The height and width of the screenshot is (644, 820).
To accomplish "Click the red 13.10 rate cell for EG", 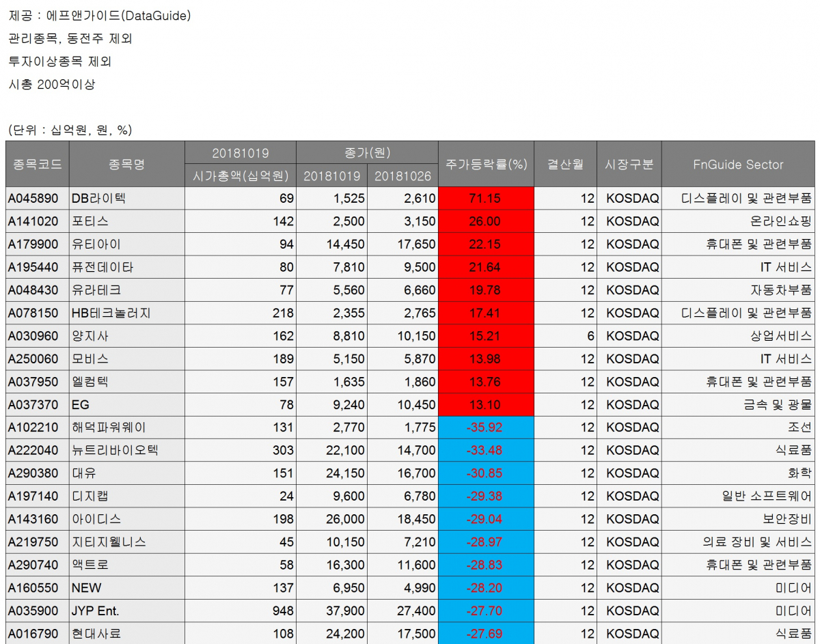I will click(486, 405).
